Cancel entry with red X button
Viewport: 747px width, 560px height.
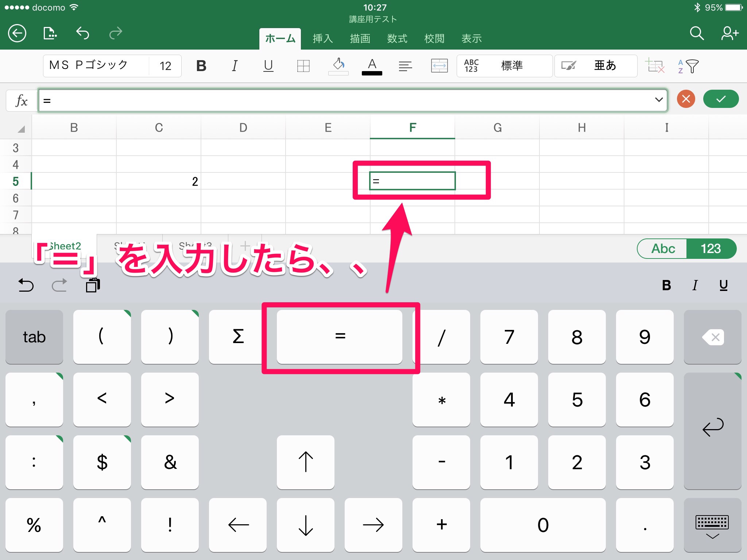(686, 99)
